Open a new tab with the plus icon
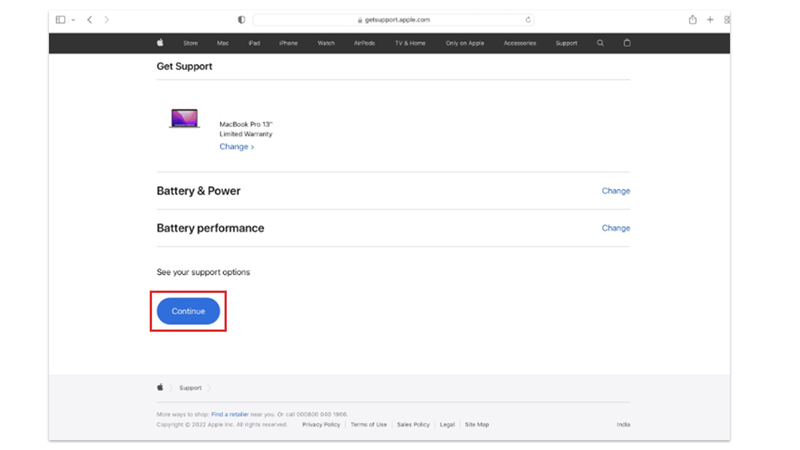The height and width of the screenshot is (450, 800). [x=710, y=19]
